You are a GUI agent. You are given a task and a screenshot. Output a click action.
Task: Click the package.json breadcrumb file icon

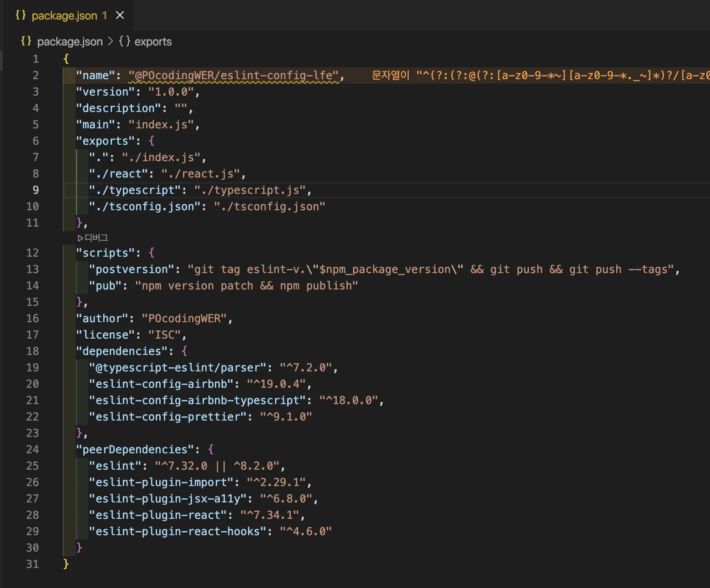26,41
